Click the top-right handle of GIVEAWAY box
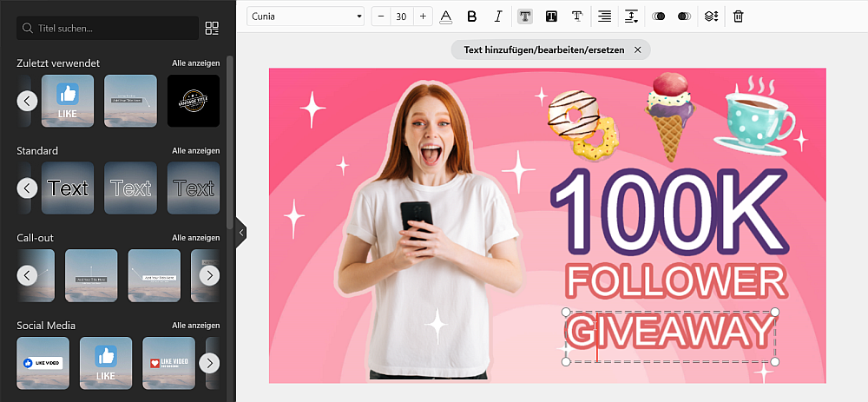 pyautogui.click(x=775, y=313)
